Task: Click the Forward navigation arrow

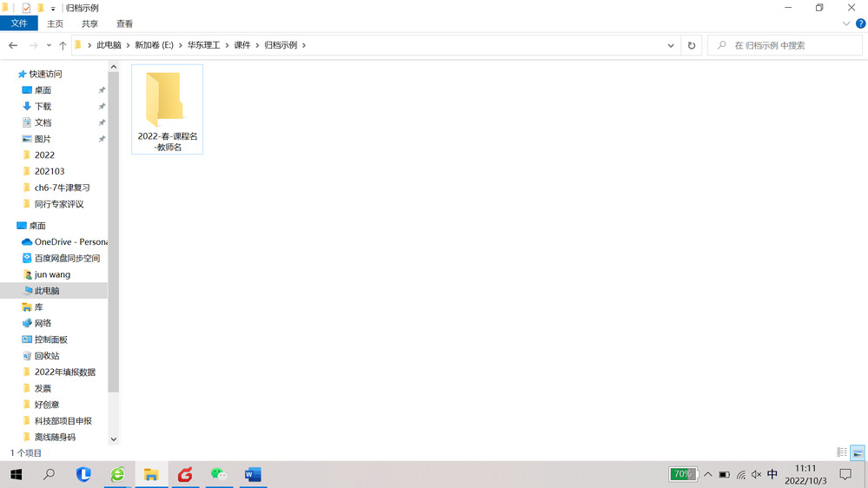Action: pos(33,45)
